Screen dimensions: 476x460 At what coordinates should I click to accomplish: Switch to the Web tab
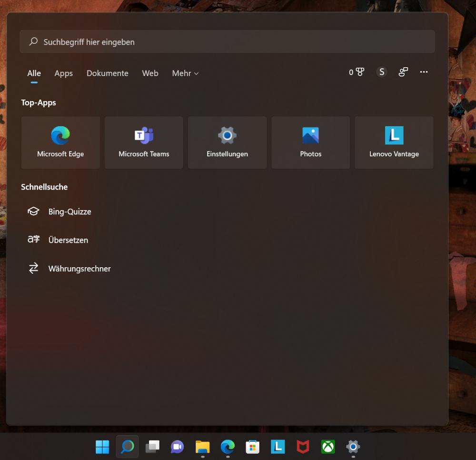(x=150, y=73)
